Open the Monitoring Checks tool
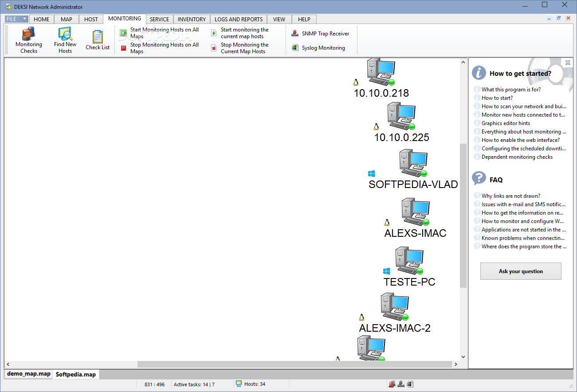577x392 pixels. (x=29, y=40)
